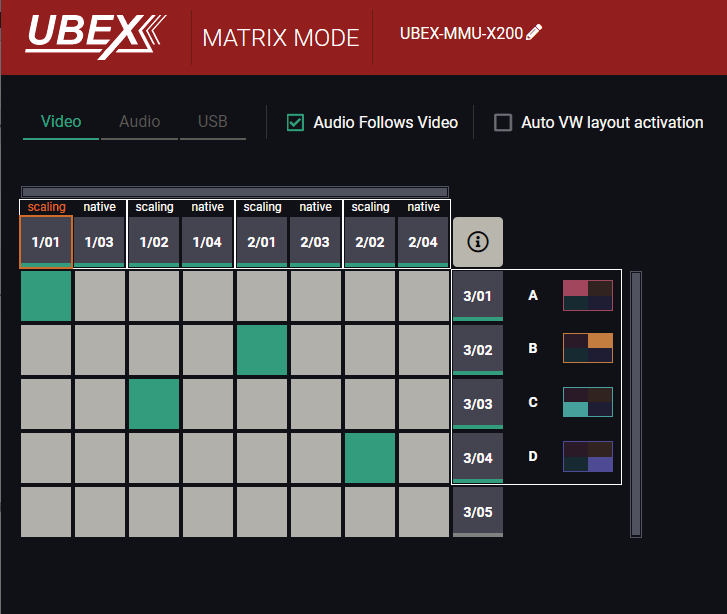
Task: Select destination port 3/01
Action: click(x=478, y=296)
